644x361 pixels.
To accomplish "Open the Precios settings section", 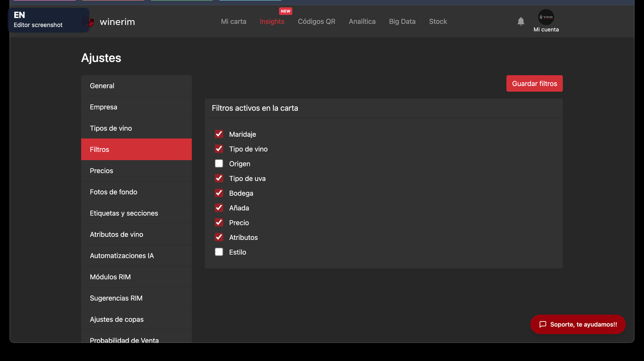I will 137,171.
